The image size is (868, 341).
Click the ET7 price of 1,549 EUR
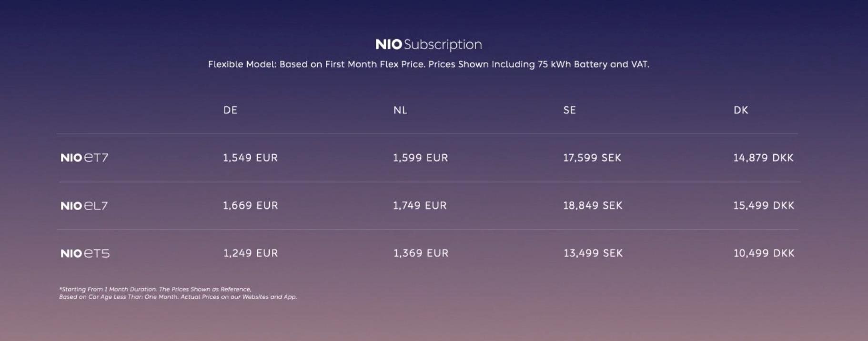[250, 158]
